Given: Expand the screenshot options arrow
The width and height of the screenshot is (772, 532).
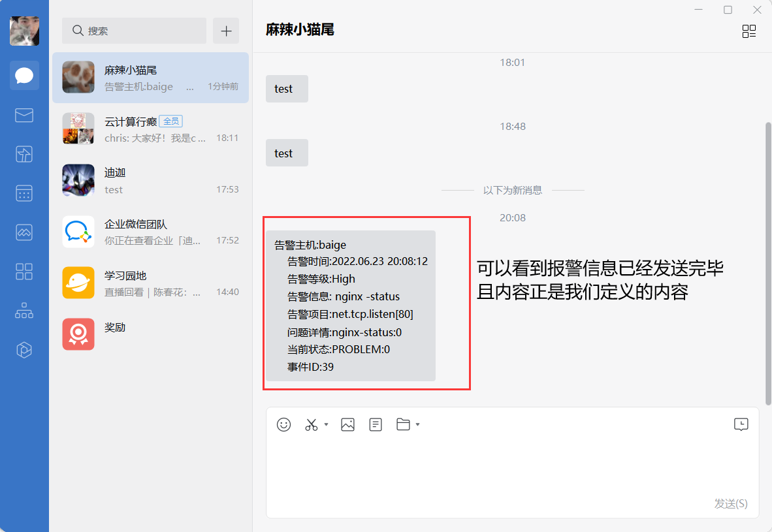Looking at the screenshot, I should coord(326,424).
